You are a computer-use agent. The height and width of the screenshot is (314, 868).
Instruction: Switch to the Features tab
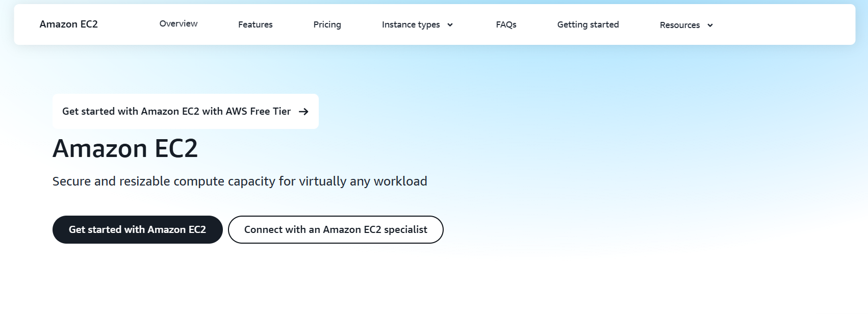[x=255, y=24]
